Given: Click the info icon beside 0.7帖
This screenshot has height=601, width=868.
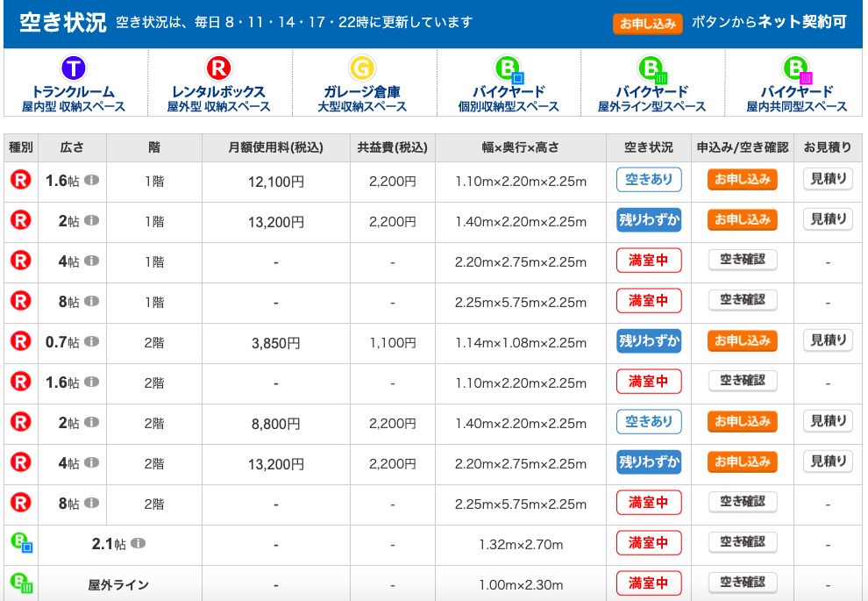Looking at the screenshot, I should coord(91,341).
